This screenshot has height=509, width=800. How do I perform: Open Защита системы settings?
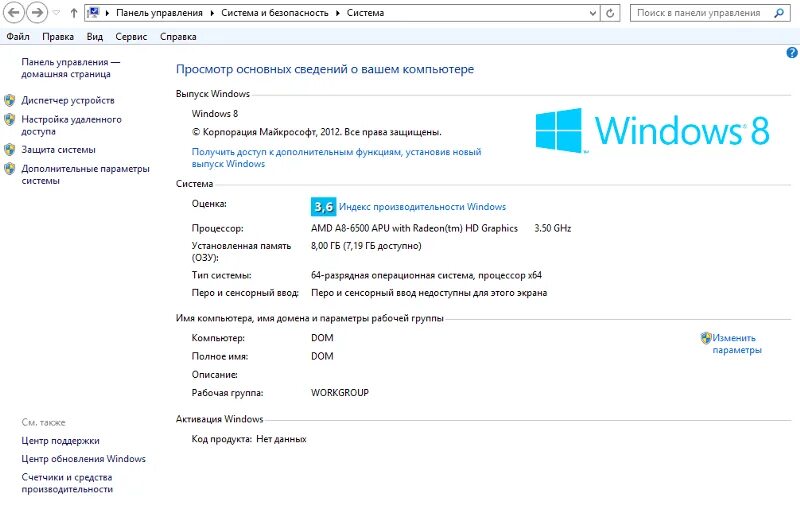(59, 150)
